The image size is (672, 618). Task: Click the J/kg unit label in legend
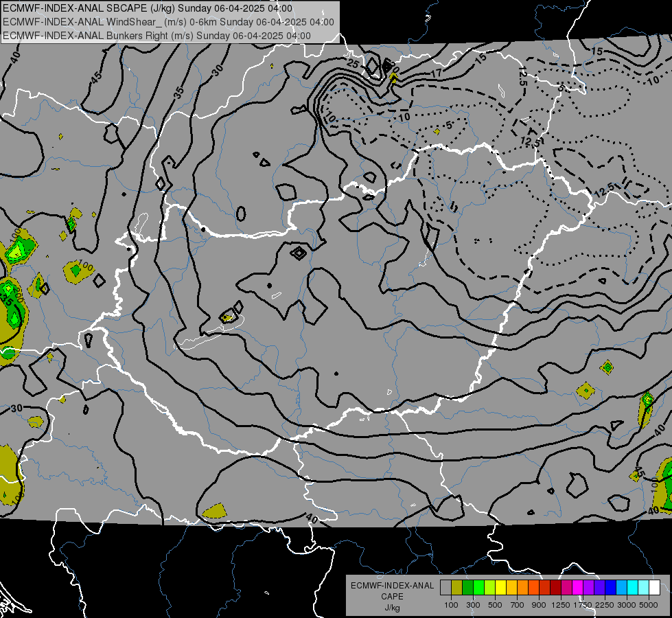click(392, 608)
